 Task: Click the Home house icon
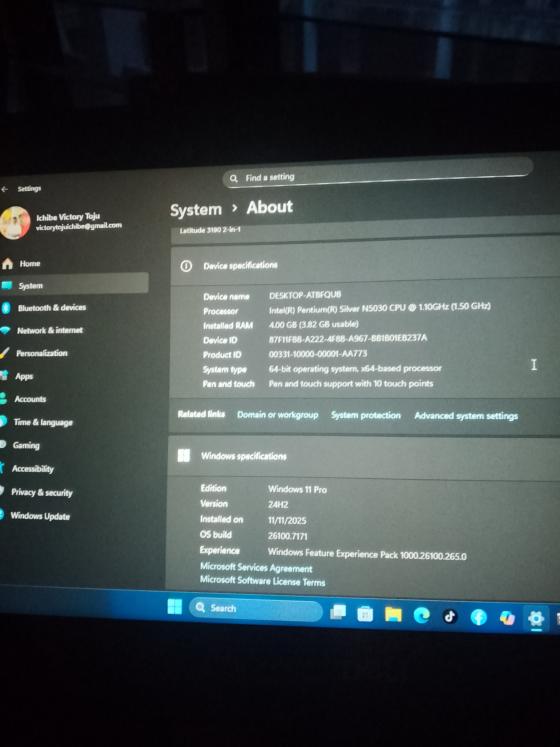click(7, 264)
